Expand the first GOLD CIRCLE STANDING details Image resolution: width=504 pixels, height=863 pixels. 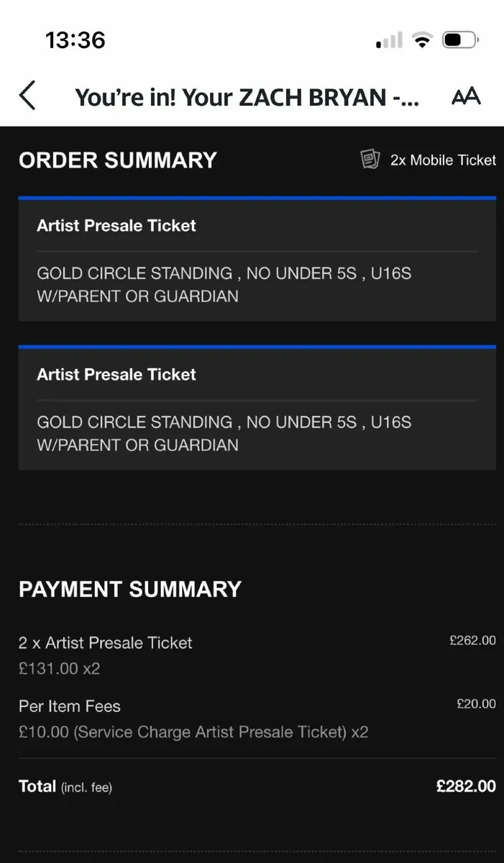[x=224, y=285]
